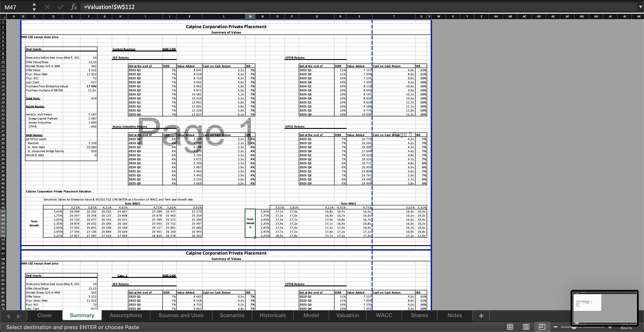Viewport: 644px width, 332px height.
Task: Select column T header
Action: (x=394, y=17)
